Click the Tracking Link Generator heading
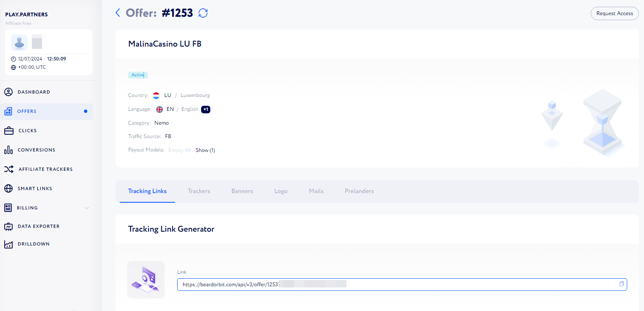 point(171,229)
